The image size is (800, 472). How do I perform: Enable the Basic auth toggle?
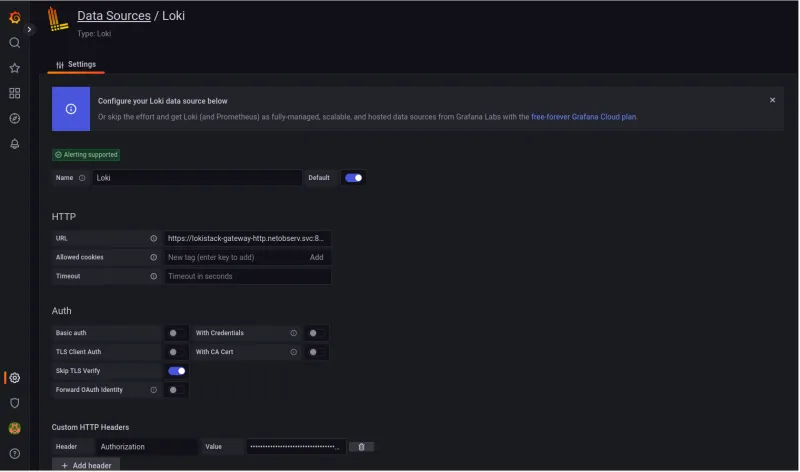click(x=176, y=333)
